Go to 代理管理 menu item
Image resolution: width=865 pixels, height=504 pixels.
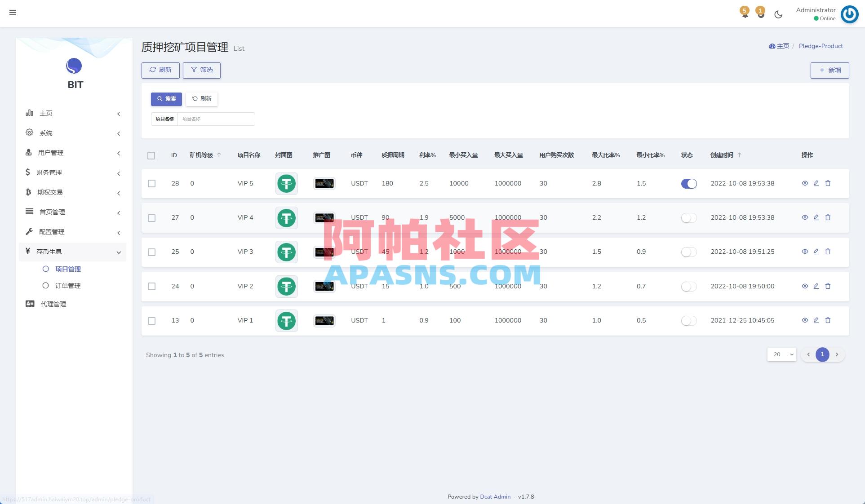click(53, 304)
